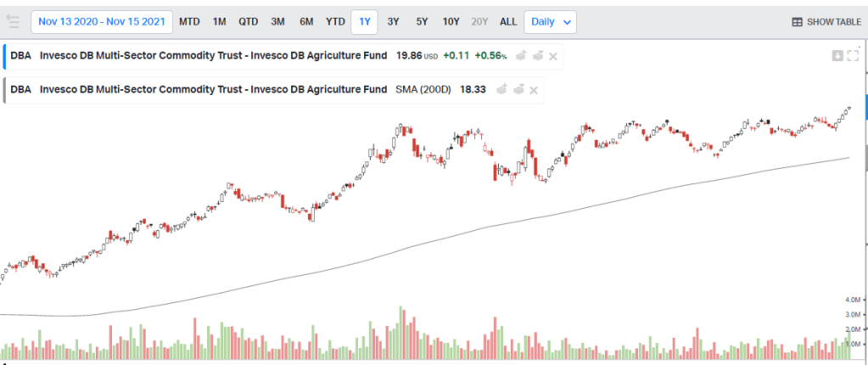Click the Nov 13 2020 - Nov 15 2021 date range
Screen dimensions: 868x365
point(102,21)
